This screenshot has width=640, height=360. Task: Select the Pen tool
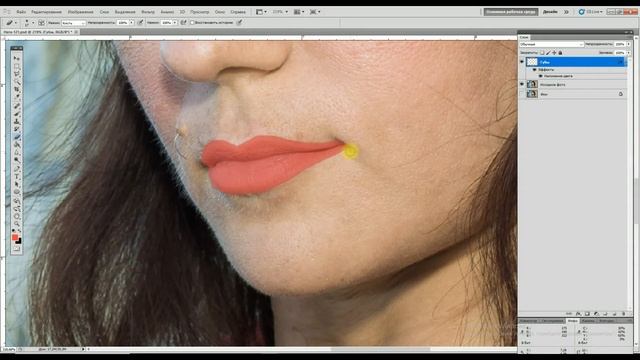point(17,168)
